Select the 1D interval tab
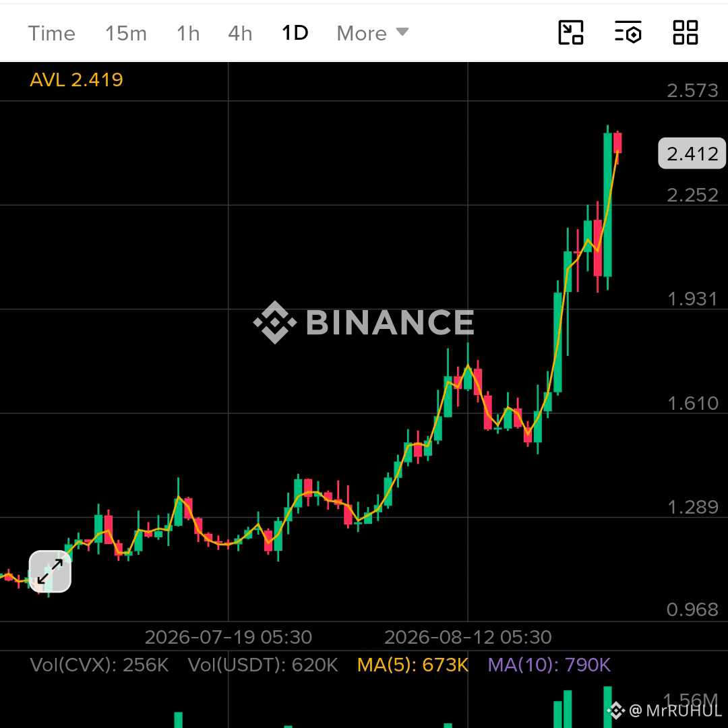 click(295, 33)
